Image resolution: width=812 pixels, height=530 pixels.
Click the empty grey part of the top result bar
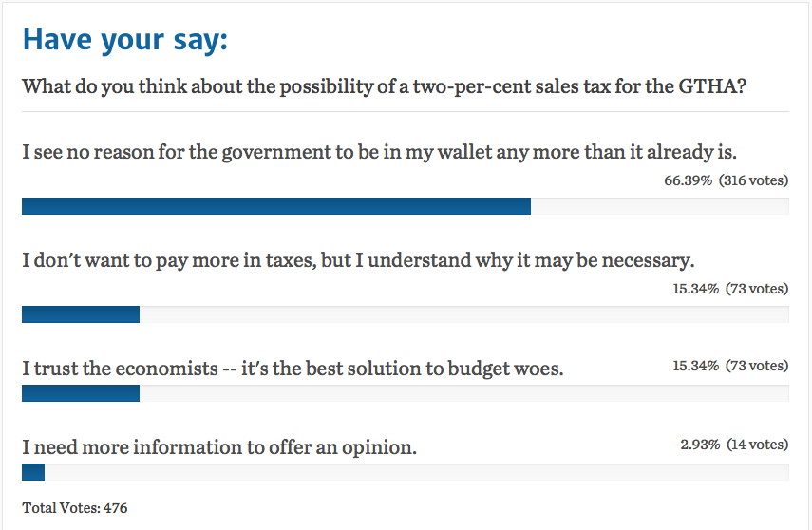659,206
